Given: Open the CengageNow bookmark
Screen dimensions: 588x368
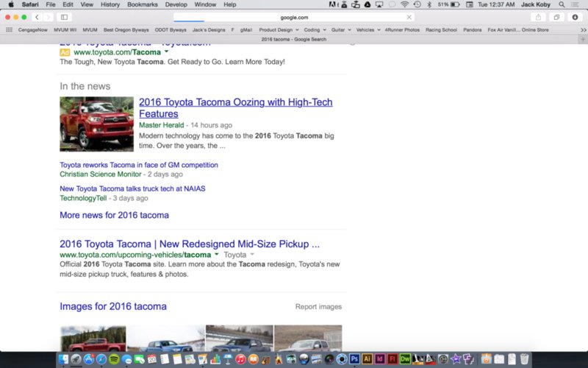Looking at the screenshot, I should [32, 29].
